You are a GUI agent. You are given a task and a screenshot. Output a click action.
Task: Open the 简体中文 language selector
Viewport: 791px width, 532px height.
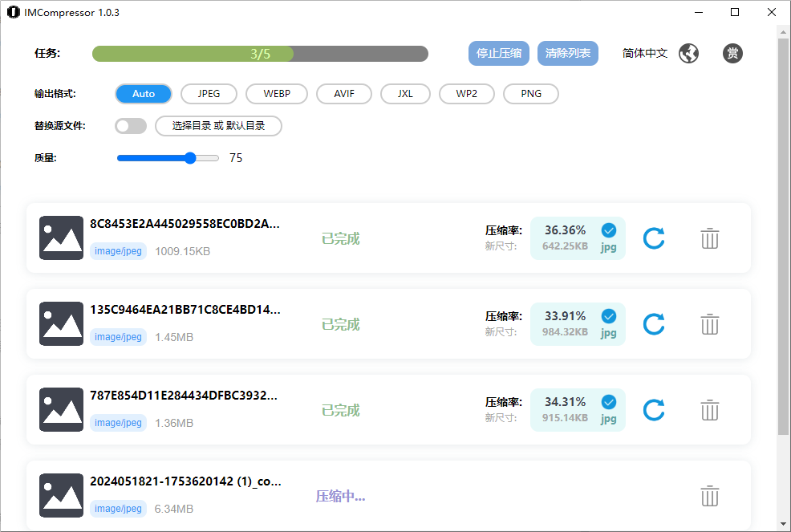pos(645,54)
